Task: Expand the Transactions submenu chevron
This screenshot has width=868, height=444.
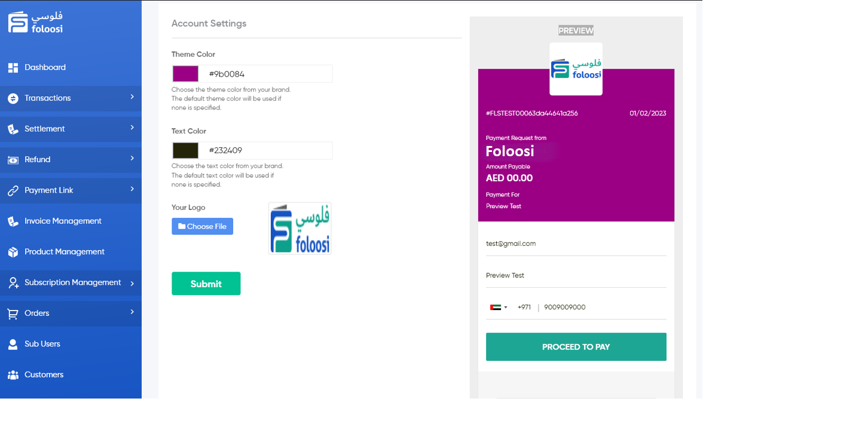Action: [132, 97]
